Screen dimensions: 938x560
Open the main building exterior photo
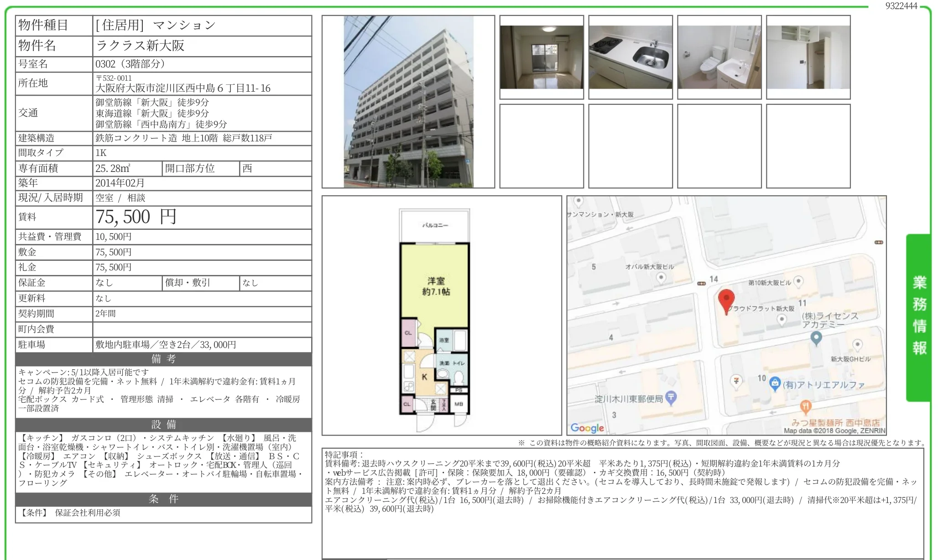pos(408,102)
